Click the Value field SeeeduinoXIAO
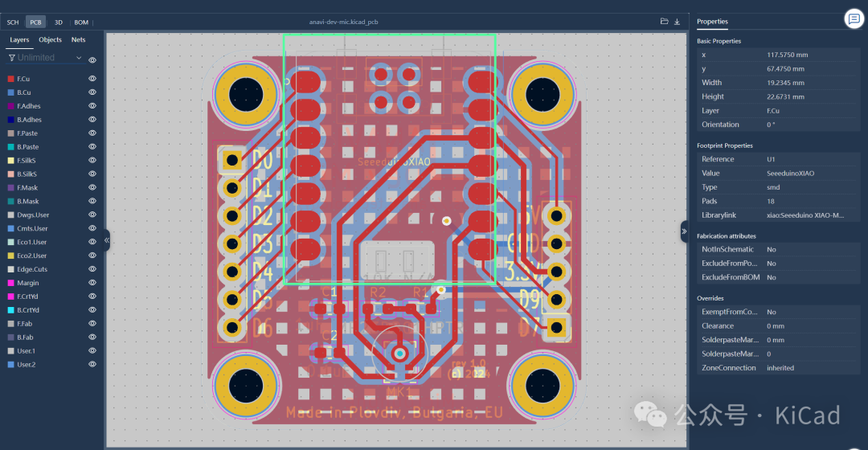Image resolution: width=868 pixels, height=450 pixels. [x=791, y=174]
